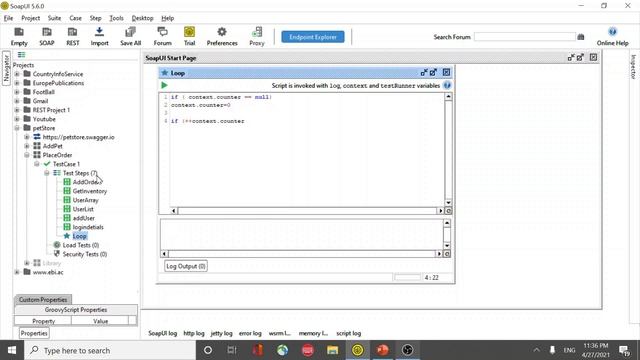The image size is (640, 360).
Task: Expand the REST Project 1 node
Action: click(17, 110)
